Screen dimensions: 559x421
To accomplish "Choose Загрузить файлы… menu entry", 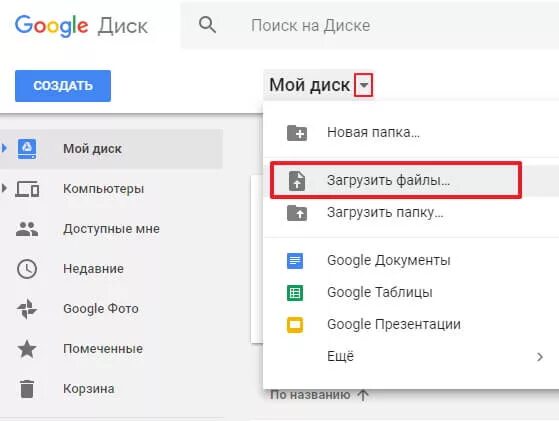I will coord(411,180).
